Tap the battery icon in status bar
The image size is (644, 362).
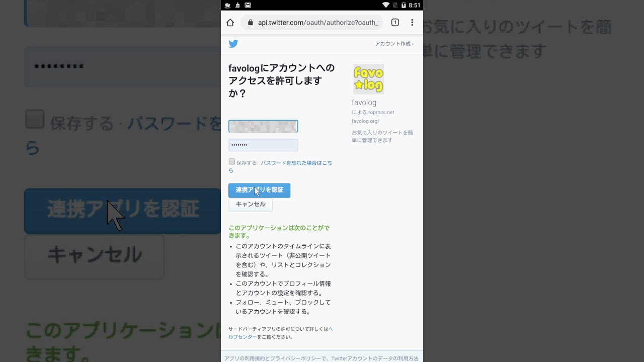tap(404, 5)
